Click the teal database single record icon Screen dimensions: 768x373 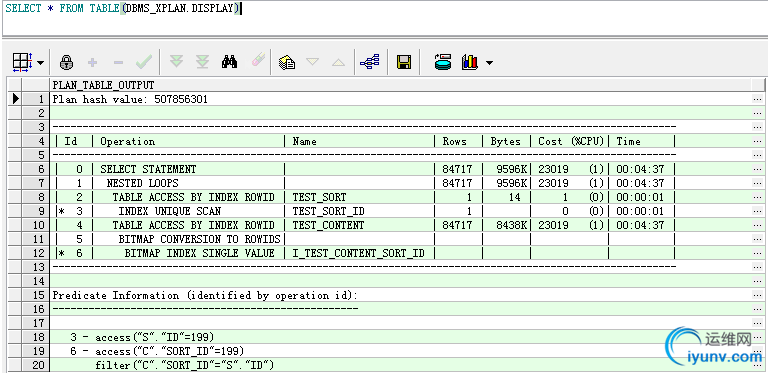coord(443,62)
